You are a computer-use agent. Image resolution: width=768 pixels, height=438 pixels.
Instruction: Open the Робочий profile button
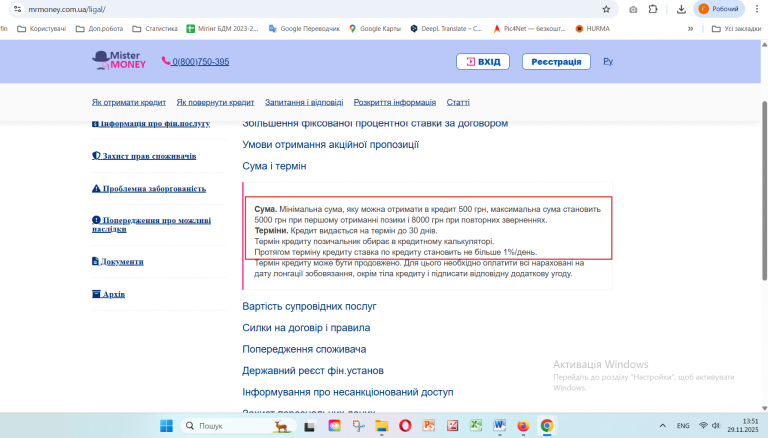click(719, 9)
